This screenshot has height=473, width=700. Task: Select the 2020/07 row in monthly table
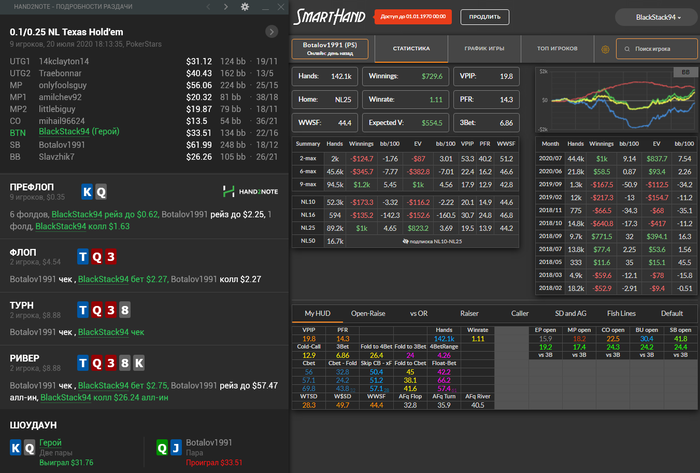[x=616, y=158]
